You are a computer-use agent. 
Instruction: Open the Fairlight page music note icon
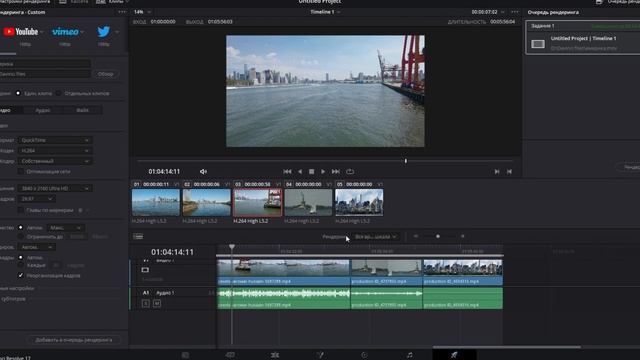[409, 355]
